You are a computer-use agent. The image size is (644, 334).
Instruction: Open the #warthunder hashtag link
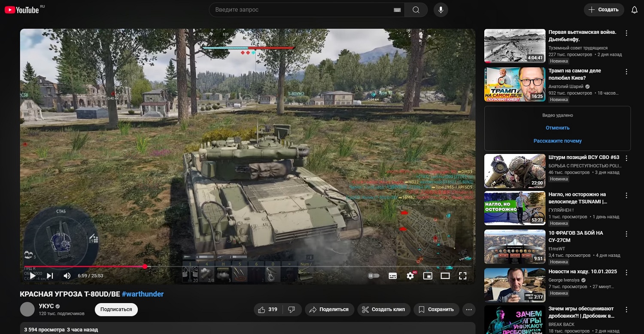click(x=143, y=294)
